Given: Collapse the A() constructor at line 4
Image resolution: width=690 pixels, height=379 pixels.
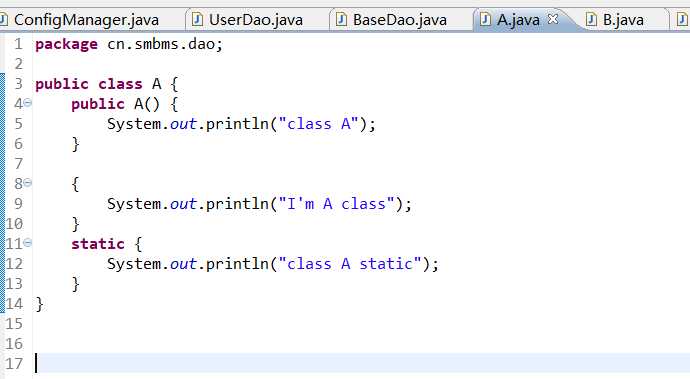Looking at the screenshot, I should (x=28, y=103).
